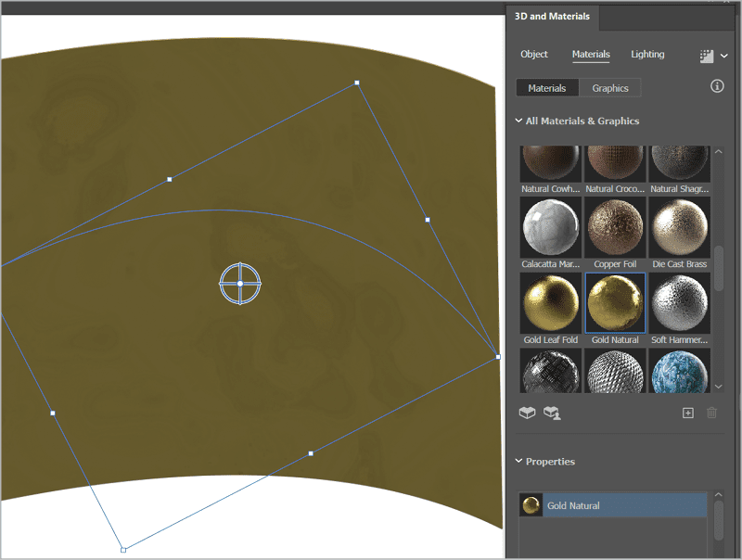The width and height of the screenshot is (742, 560).
Task: Collapse the Properties section
Action: coord(518,461)
